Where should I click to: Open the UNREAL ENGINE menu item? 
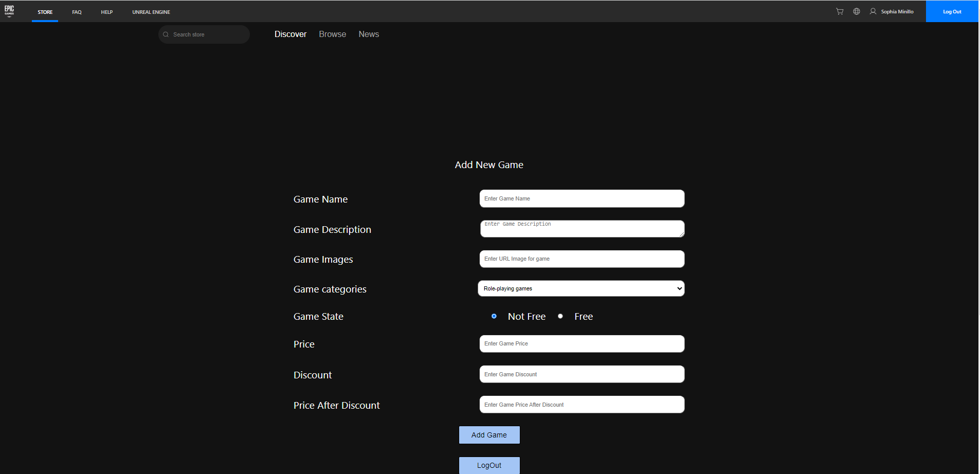pos(151,12)
